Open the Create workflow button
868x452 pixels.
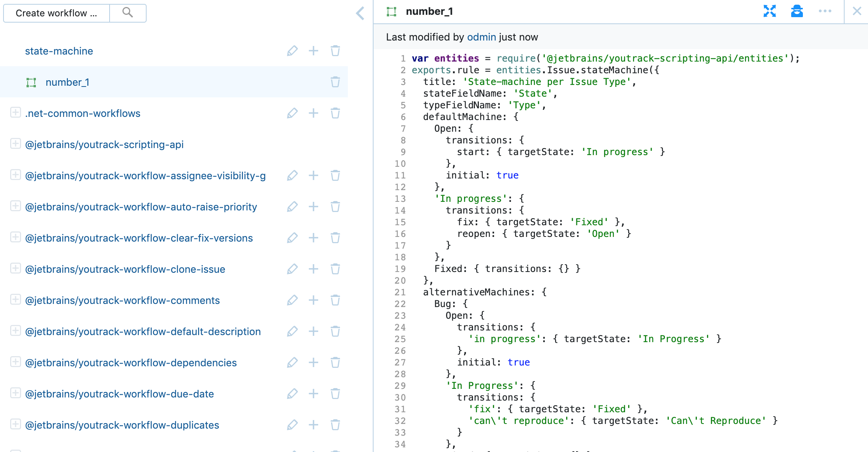pos(57,13)
